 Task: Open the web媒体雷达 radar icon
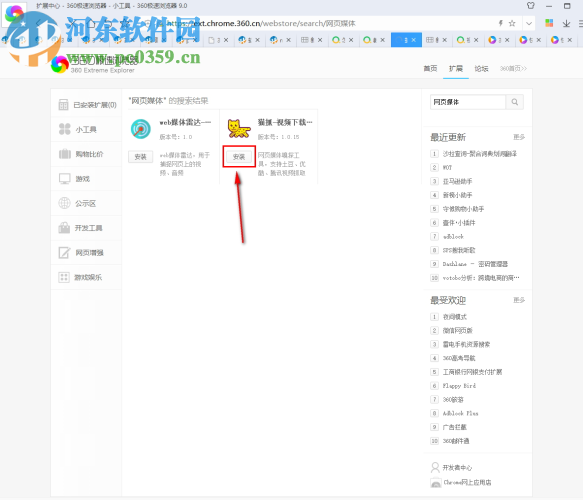(141, 129)
